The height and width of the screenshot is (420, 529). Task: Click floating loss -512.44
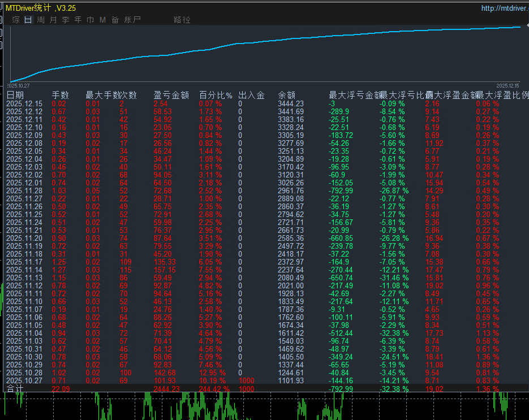[341, 334]
